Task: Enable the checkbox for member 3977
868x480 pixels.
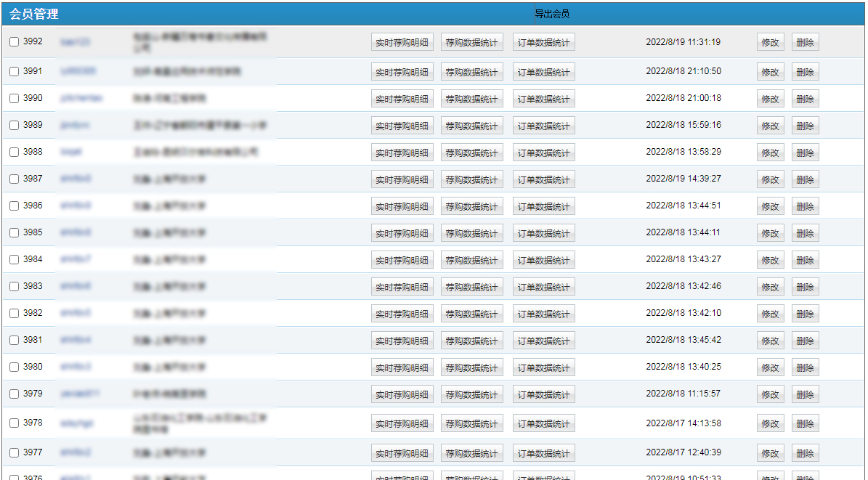Action: pos(14,452)
